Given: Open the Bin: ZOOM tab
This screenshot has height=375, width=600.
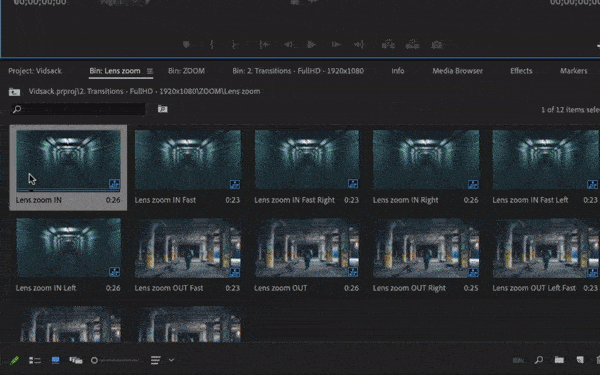Looking at the screenshot, I should (x=186, y=71).
